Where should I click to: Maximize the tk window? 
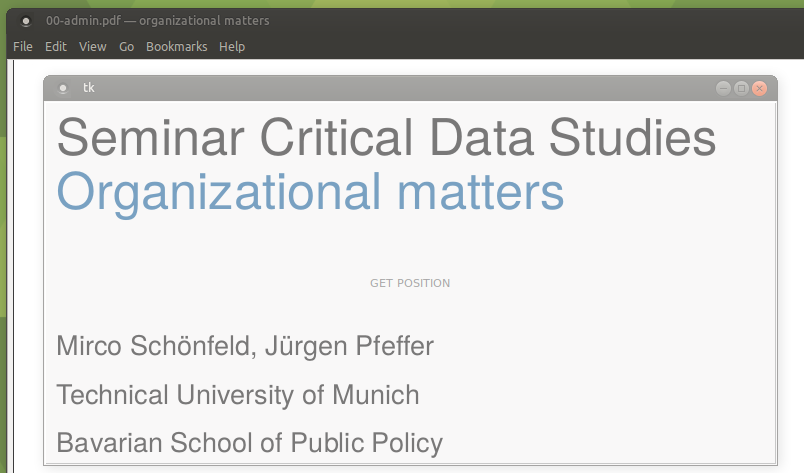coord(741,88)
